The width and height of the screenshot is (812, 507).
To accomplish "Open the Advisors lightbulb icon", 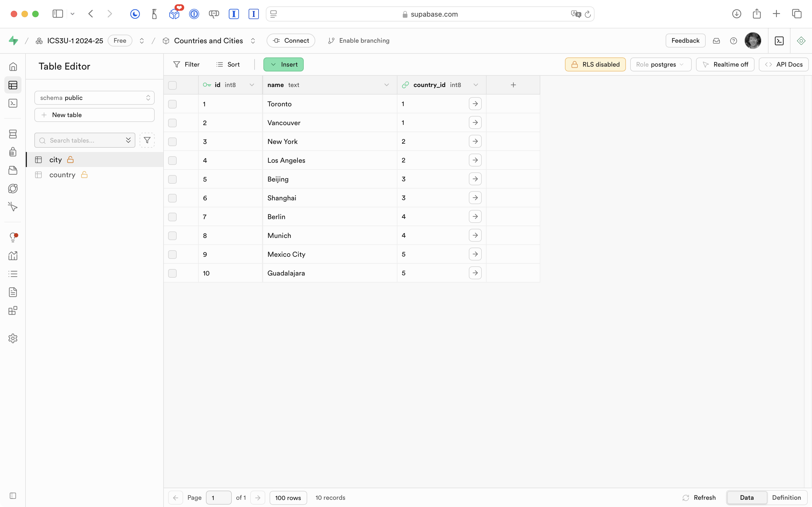I will pyautogui.click(x=13, y=237).
